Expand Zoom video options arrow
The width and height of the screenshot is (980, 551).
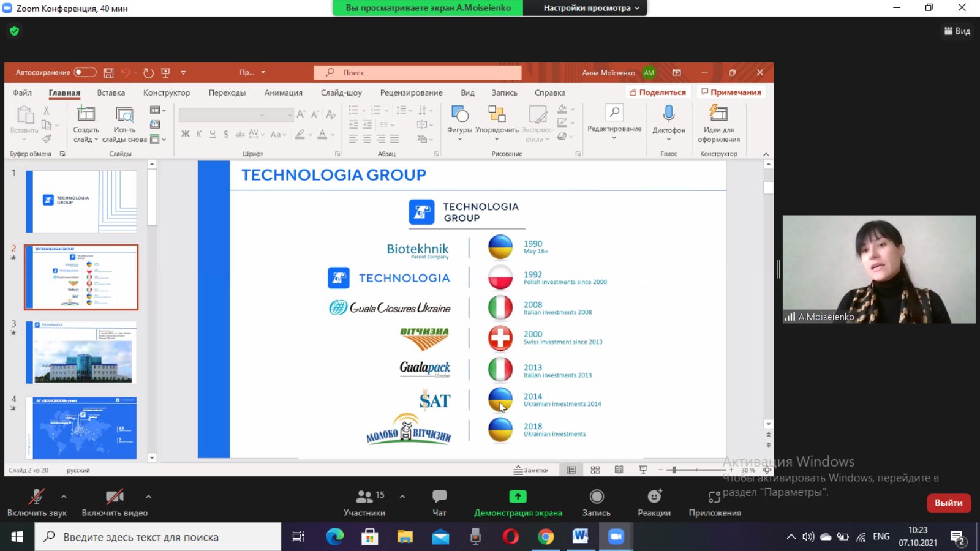tap(148, 497)
